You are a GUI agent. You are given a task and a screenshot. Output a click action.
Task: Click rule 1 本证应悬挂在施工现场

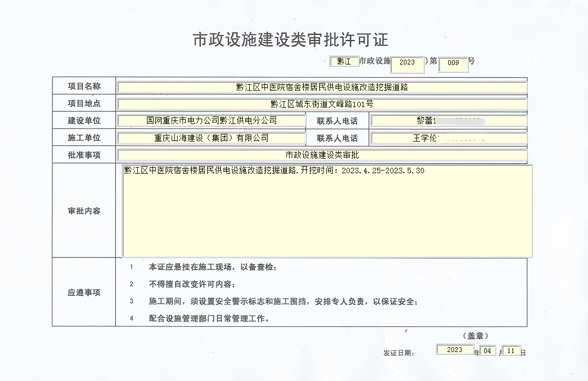pyautogui.click(x=213, y=267)
